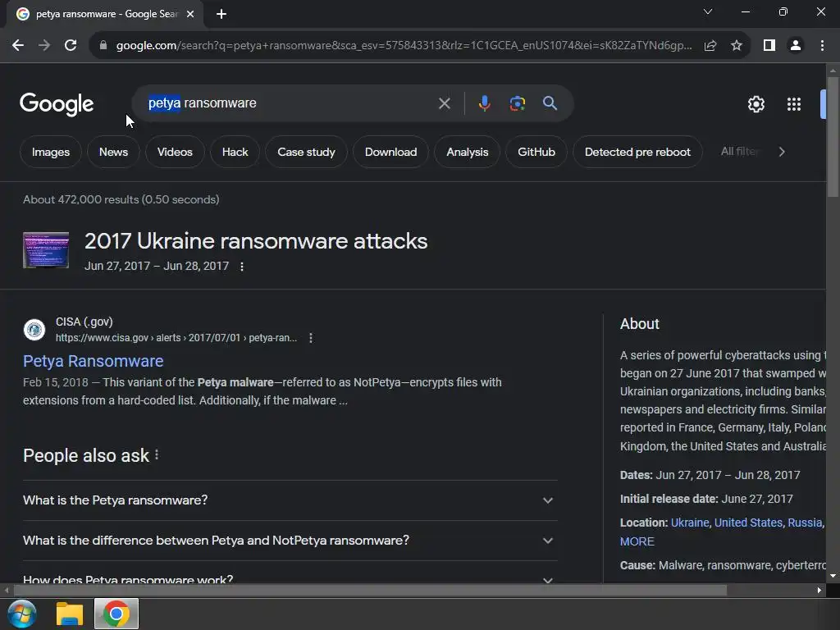
Task: Submit search with the magnifying glass icon
Action: coord(550,103)
